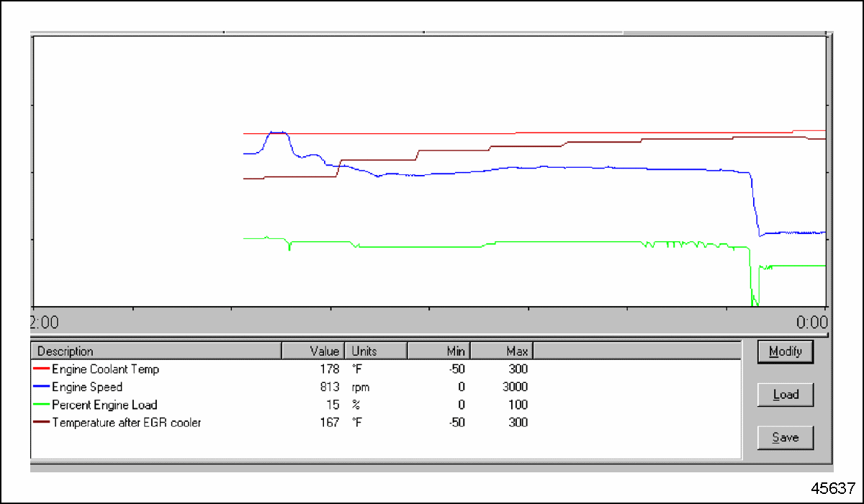Click the green Percent Engine Load legend marker
The image size is (864, 504).
(43, 405)
